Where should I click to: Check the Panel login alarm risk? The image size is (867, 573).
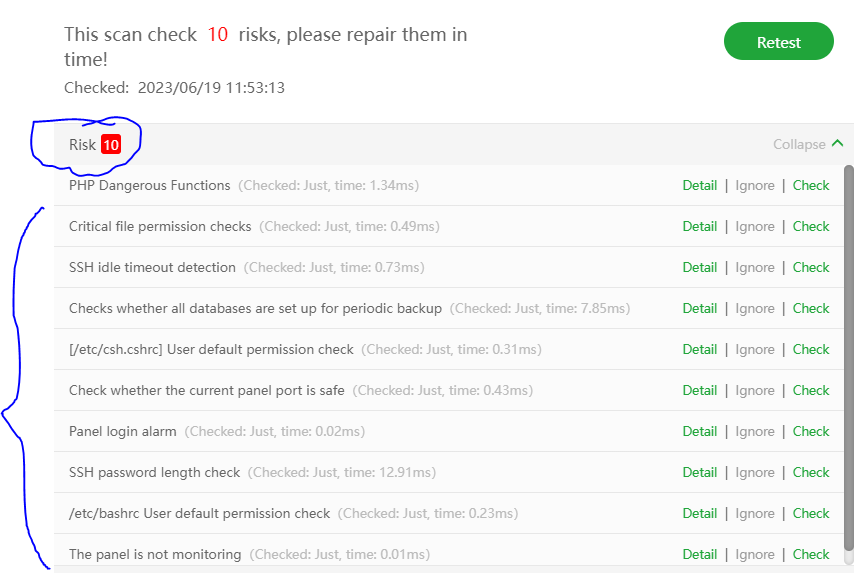click(811, 431)
